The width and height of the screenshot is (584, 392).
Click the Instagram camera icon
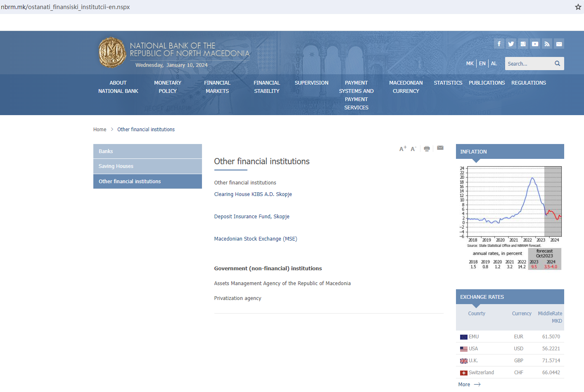tap(523, 44)
